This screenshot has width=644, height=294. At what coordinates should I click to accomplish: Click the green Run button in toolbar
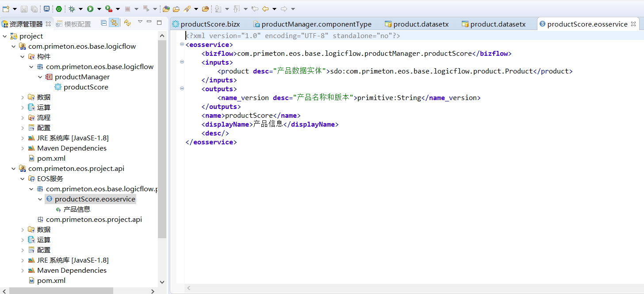point(90,9)
